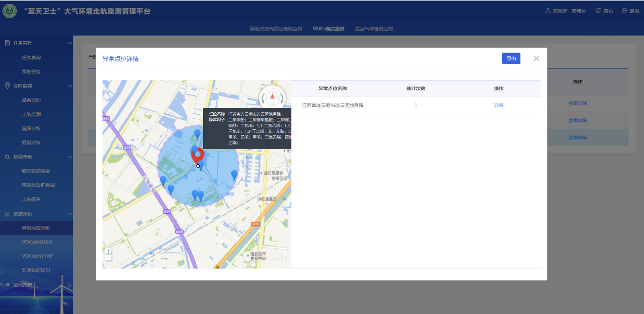Screen dimensions: 644x314
Task: Click the map zoom in plus button
Action: tap(108, 251)
